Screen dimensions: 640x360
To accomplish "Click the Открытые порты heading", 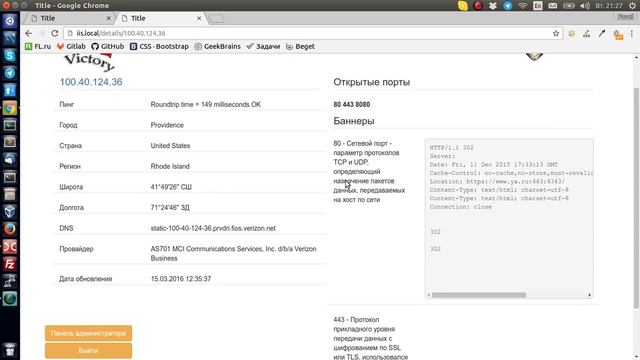I will (x=371, y=82).
